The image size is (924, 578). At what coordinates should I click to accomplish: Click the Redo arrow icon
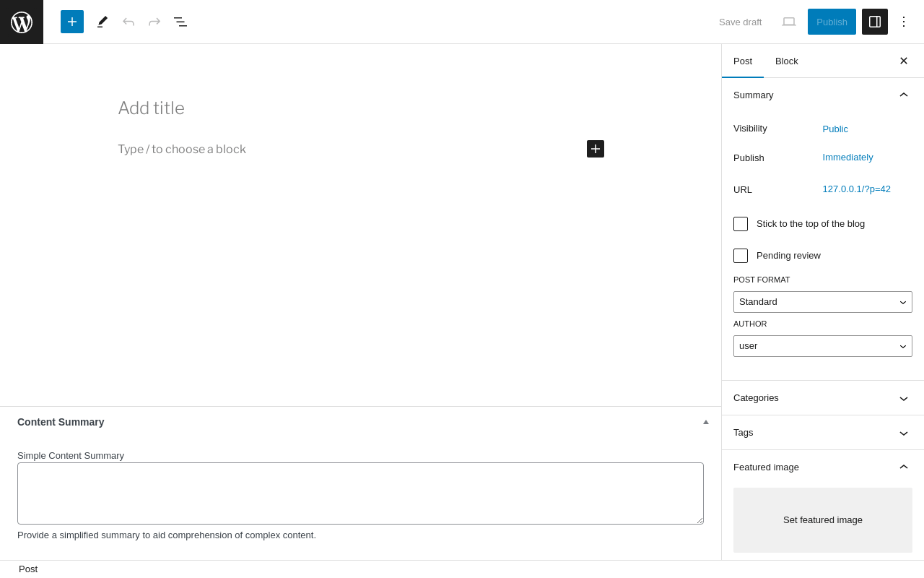pos(154,22)
